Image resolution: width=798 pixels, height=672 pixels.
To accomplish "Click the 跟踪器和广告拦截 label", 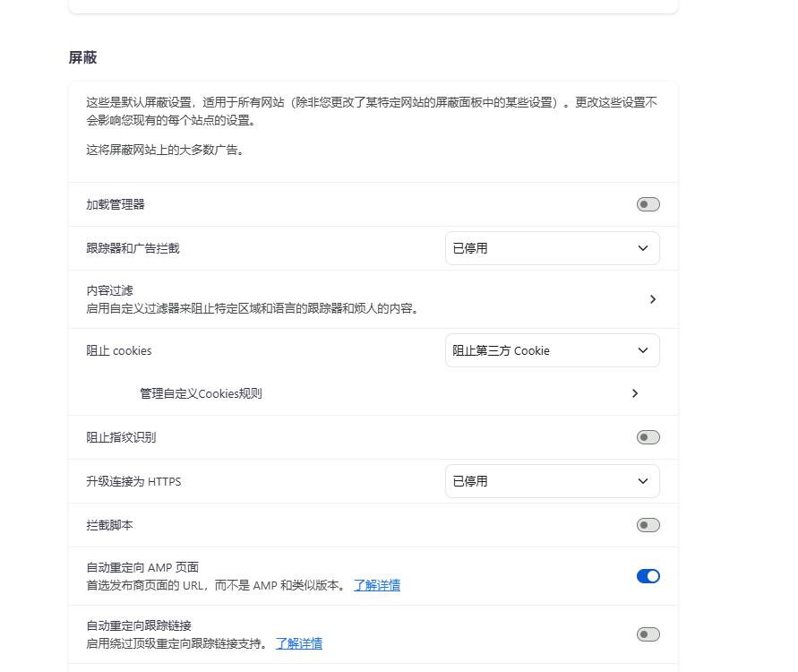I will click(133, 248).
